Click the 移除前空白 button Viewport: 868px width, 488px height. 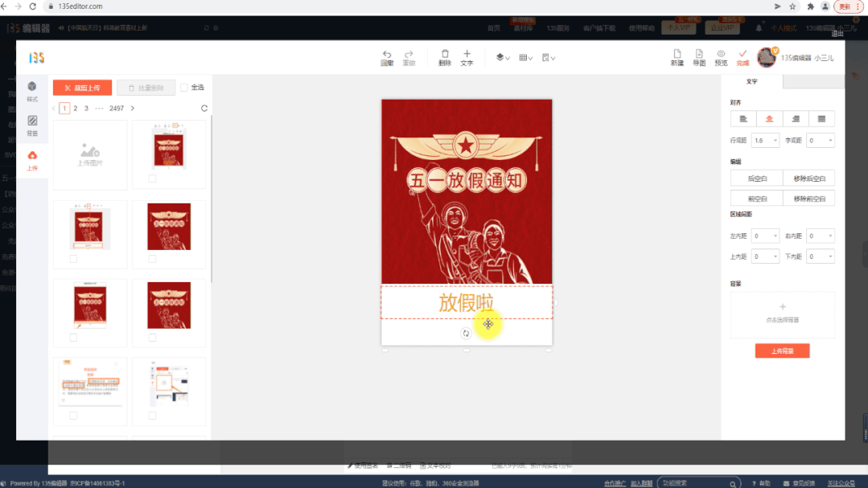(808, 199)
